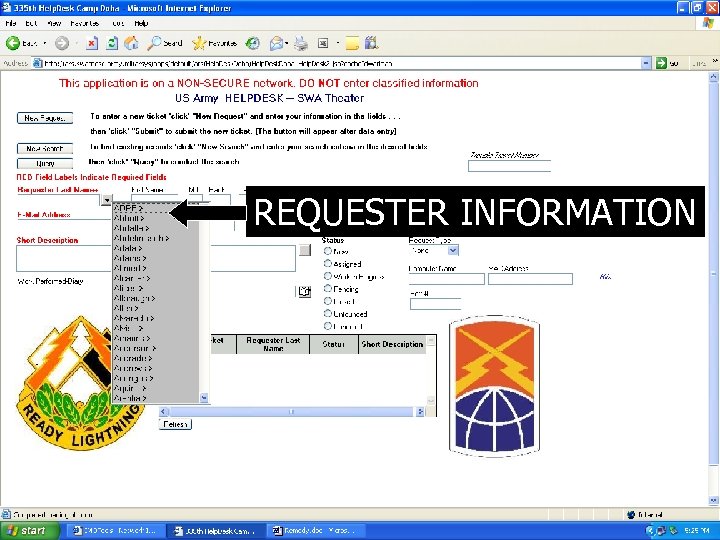Select the Work In Progress radio button

pyautogui.click(x=328, y=276)
